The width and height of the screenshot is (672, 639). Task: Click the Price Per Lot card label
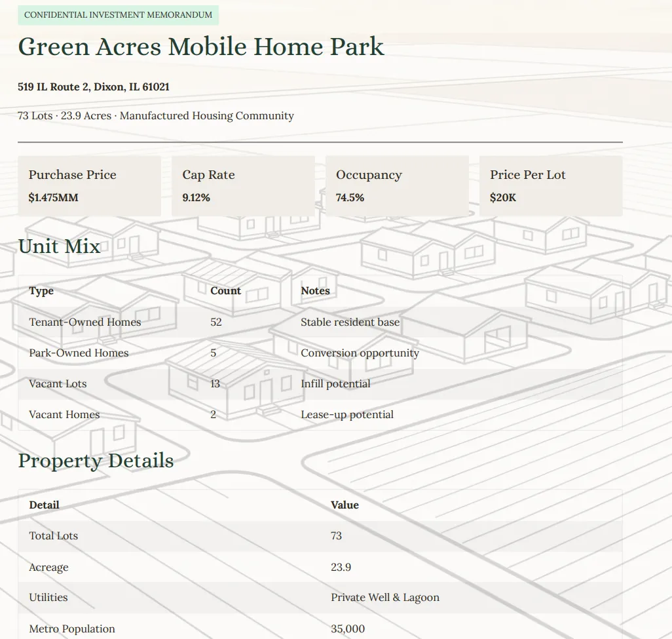click(528, 175)
